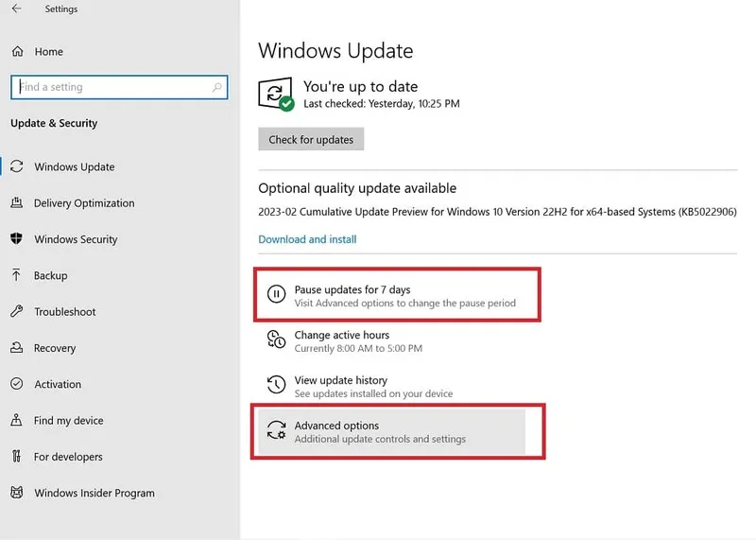
Task: Click the Troubleshoot wrench icon
Action: pos(16,312)
